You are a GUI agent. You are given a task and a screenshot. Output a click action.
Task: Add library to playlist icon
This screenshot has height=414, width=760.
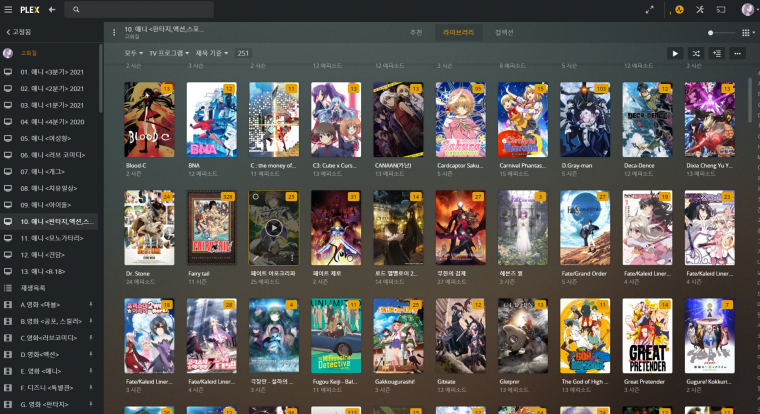(x=717, y=53)
